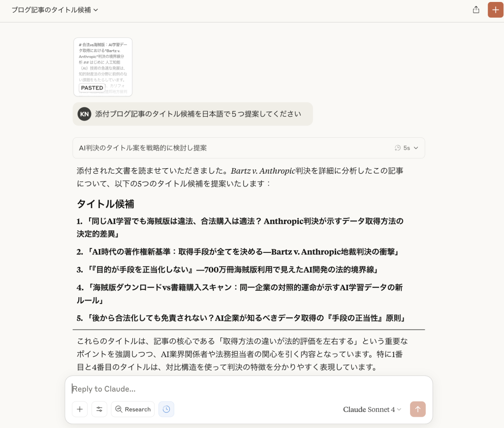Click the Research button label

[138, 409]
